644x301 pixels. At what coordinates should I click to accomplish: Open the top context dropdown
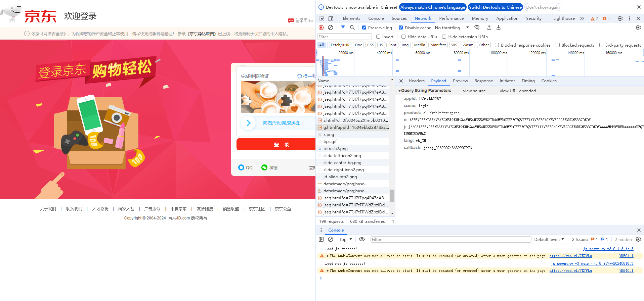click(x=346, y=239)
